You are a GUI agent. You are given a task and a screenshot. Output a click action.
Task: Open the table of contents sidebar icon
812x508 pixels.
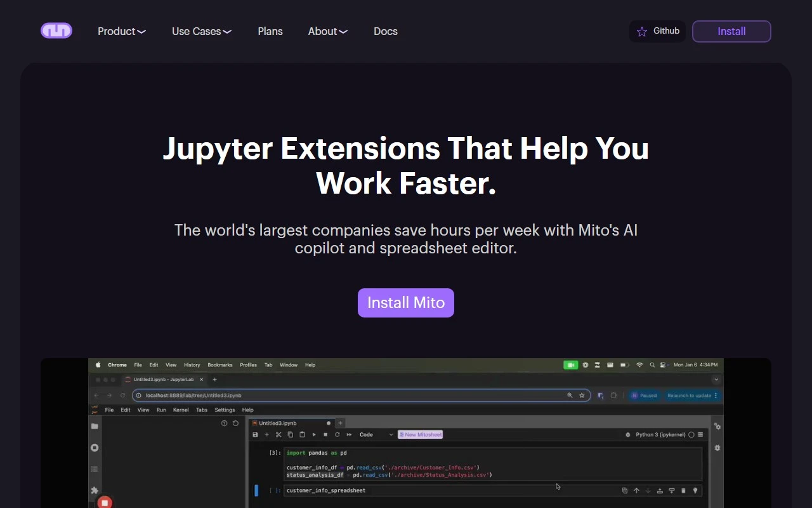click(95, 469)
